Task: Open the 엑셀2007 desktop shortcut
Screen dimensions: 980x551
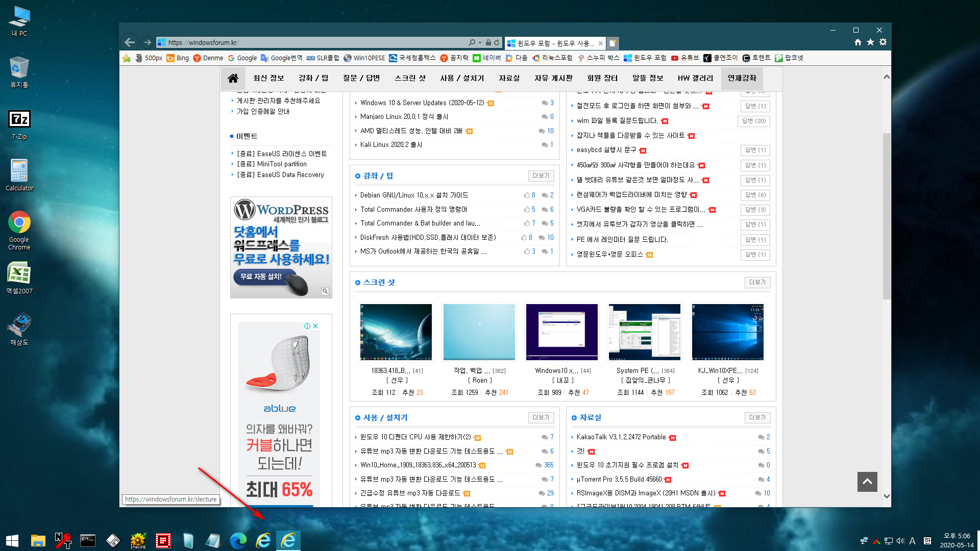Action: 19,278
